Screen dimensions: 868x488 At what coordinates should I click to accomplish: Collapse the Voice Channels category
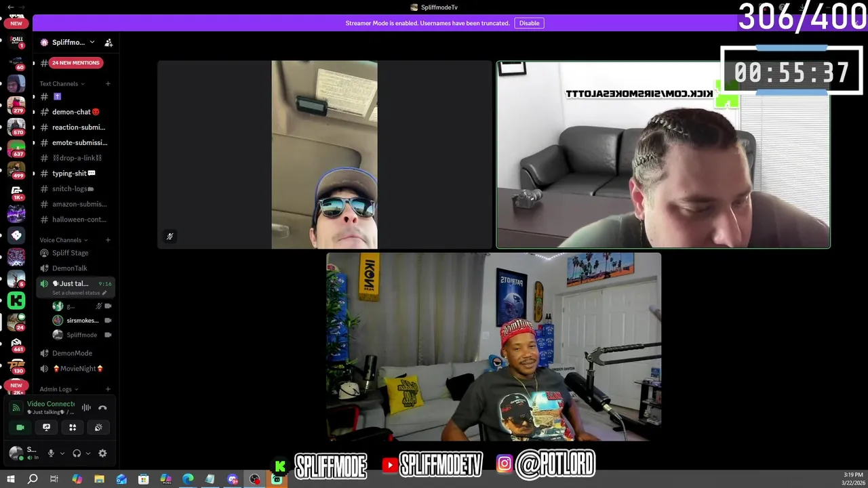pyautogui.click(x=64, y=240)
